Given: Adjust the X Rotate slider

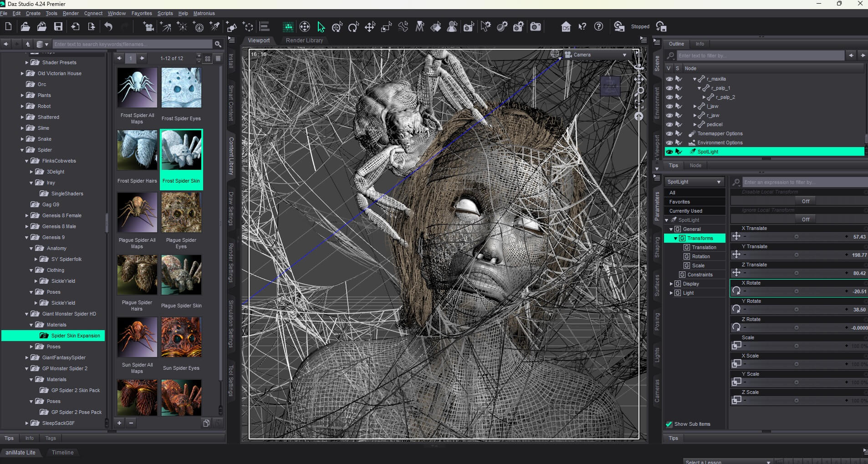Looking at the screenshot, I should click(796, 291).
